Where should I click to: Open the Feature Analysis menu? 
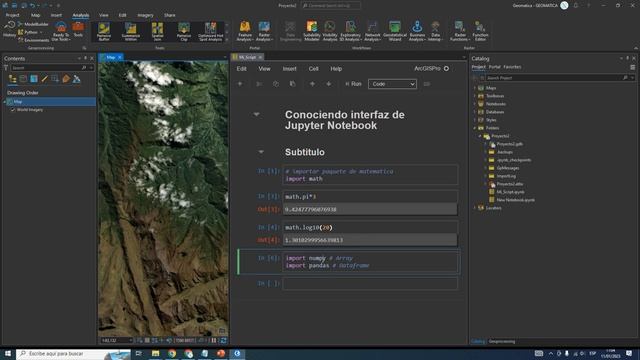click(245, 31)
